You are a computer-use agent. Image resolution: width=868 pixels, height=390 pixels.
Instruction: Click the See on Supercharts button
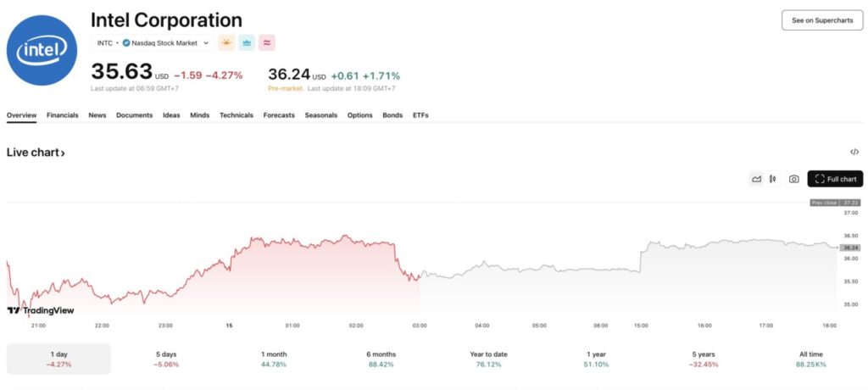pyautogui.click(x=821, y=20)
